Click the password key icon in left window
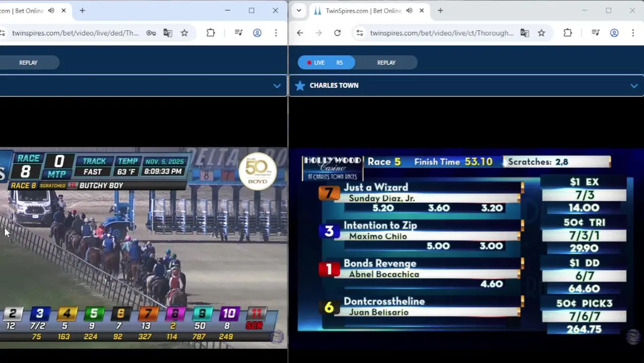644x363 pixels. pyautogui.click(x=151, y=33)
